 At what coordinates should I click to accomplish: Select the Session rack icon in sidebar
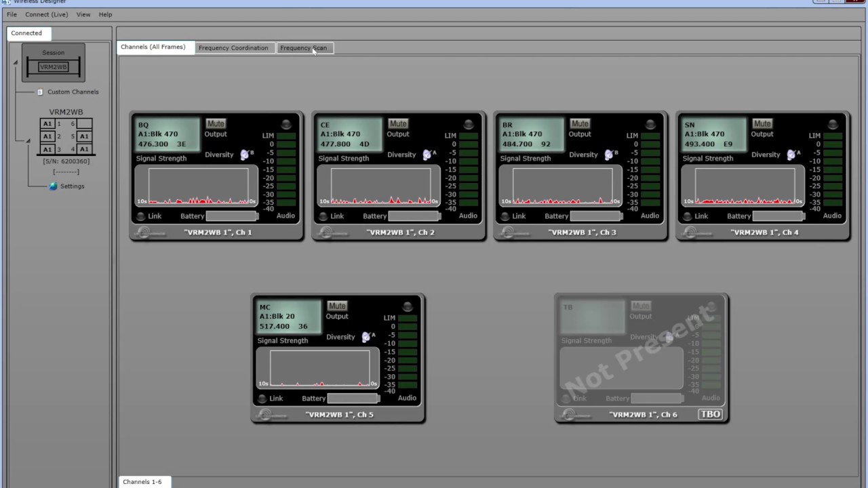pyautogui.click(x=53, y=63)
